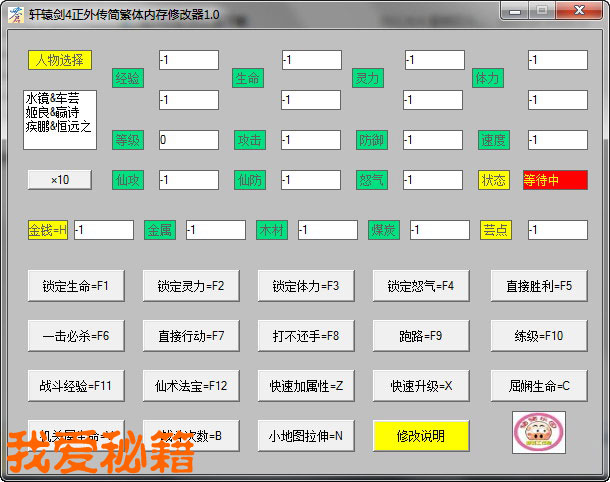Screen dimensions: 610x482
Task: Click the 金钱 money input field
Action: 103,230
